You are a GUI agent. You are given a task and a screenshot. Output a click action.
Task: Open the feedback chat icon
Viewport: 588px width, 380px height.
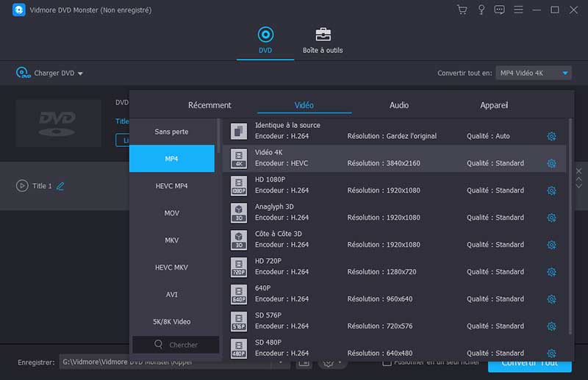(x=500, y=10)
